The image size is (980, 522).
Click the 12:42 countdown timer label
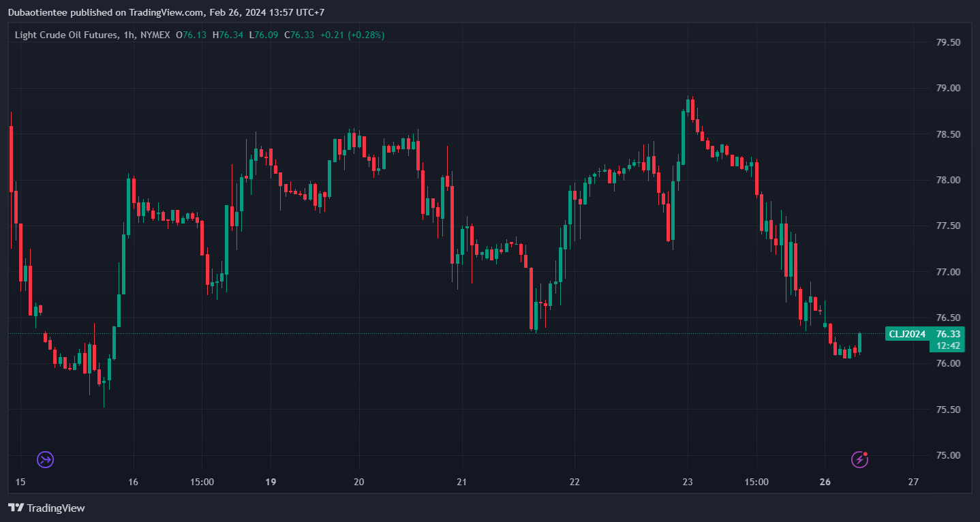949,346
